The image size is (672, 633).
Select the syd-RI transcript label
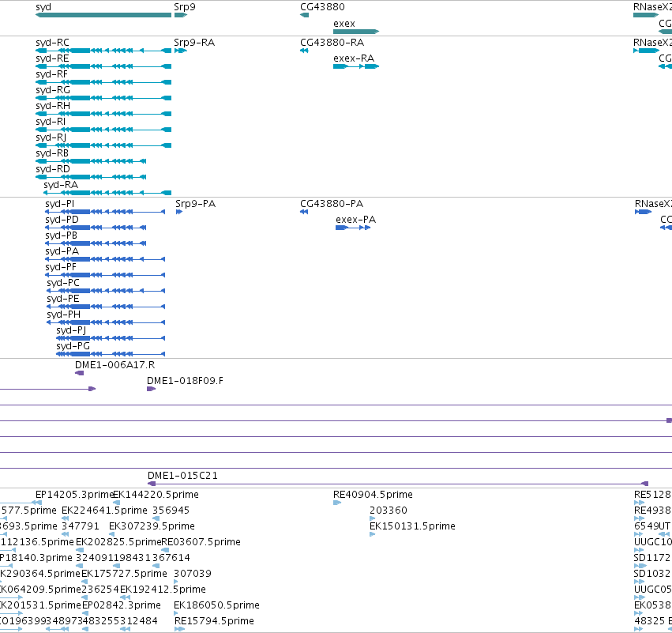point(51,122)
